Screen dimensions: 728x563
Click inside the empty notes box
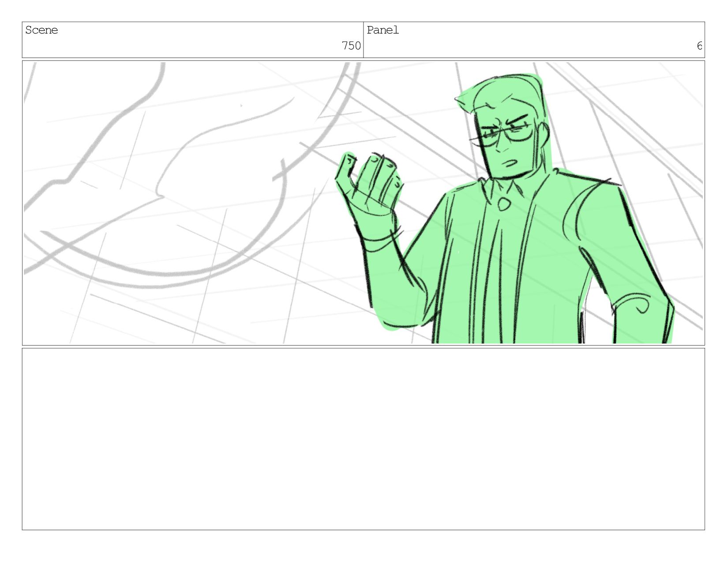pyautogui.click(x=363, y=439)
